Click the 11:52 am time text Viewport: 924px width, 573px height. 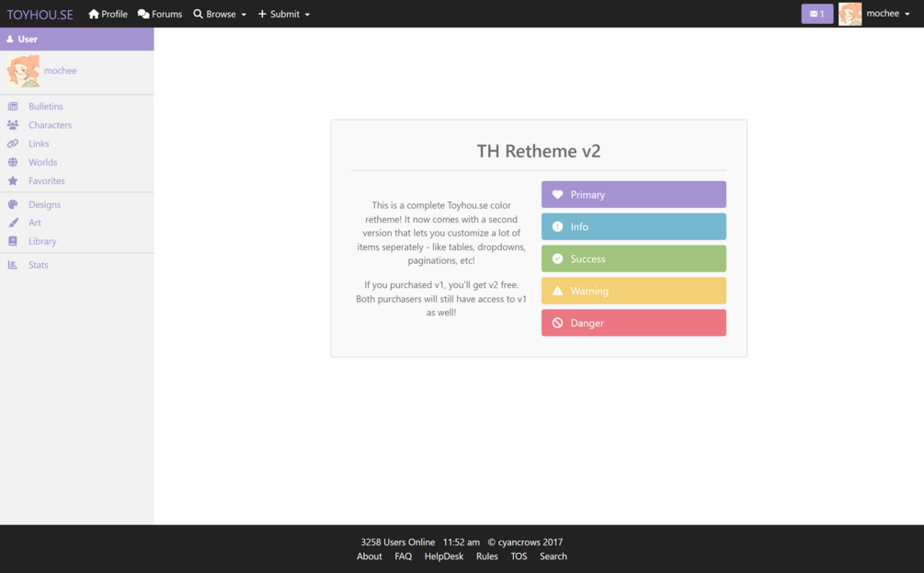[x=462, y=543]
